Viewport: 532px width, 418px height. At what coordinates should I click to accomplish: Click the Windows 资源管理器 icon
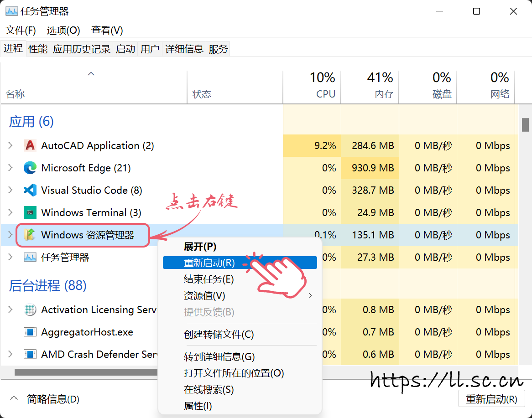(30, 235)
